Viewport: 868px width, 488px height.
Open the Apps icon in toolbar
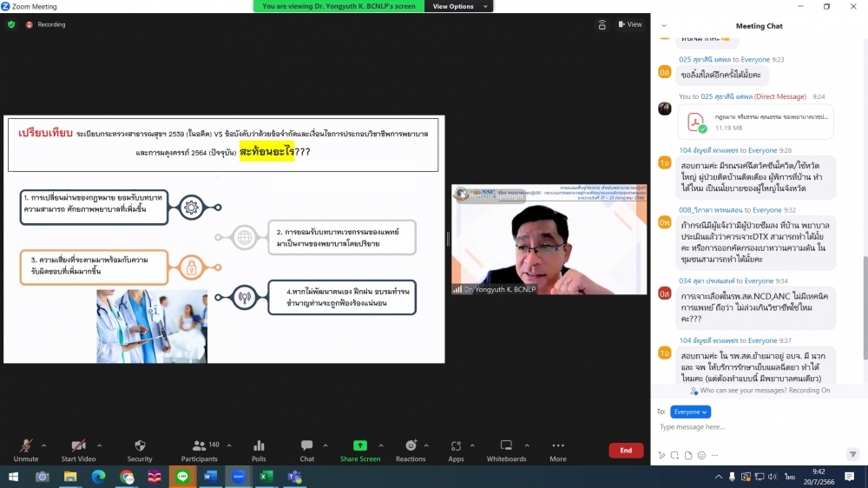coord(456,449)
